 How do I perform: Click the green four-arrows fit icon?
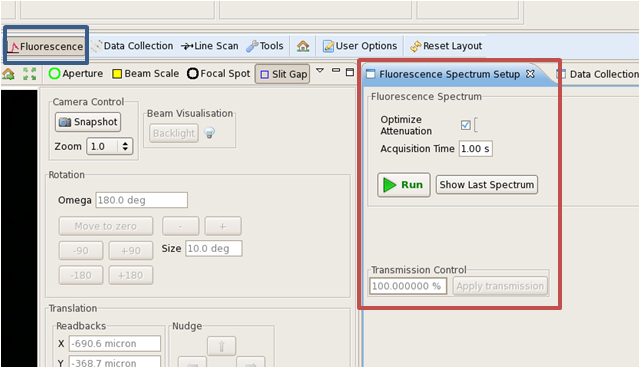click(x=29, y=74)
